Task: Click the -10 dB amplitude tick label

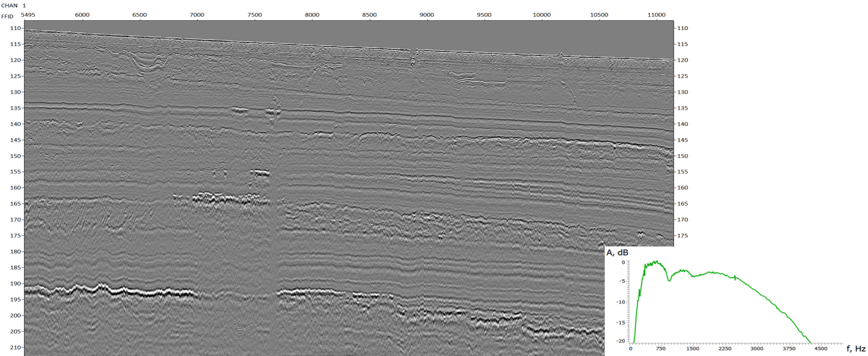Action: click(x=621, y=302)
